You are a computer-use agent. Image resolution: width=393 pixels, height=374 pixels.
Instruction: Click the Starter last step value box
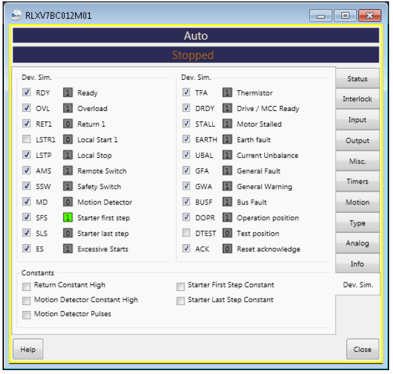tap(68, 233)
